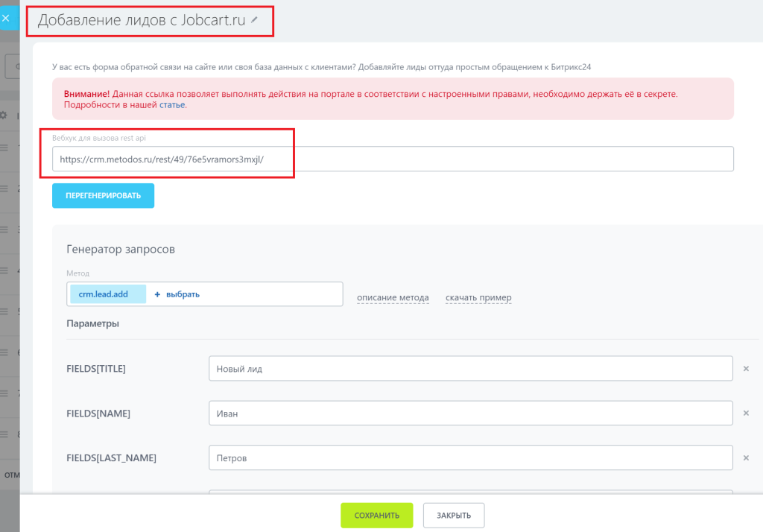Select the crm.lead.add method tag
This screenshot has height=532, width=763.
108,294
